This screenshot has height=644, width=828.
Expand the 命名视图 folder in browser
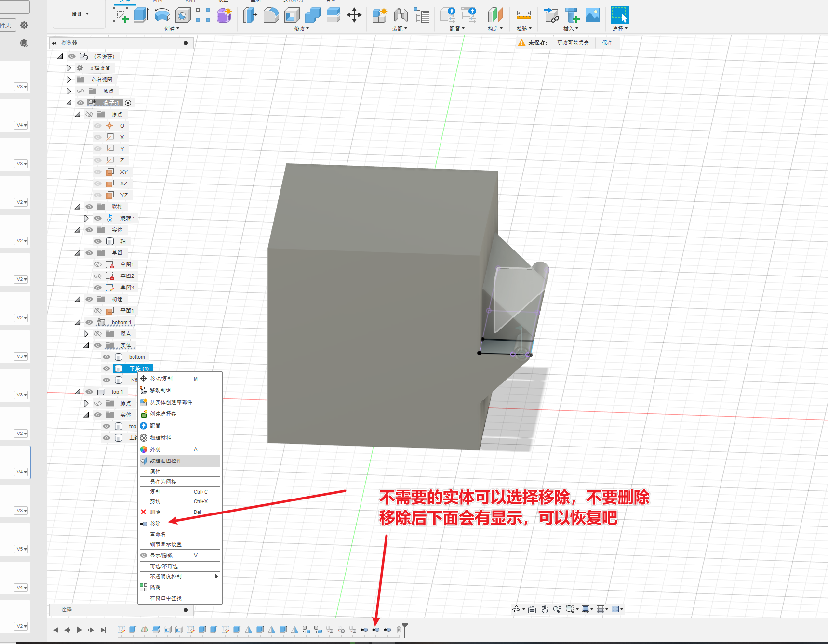tap(68, 79)
